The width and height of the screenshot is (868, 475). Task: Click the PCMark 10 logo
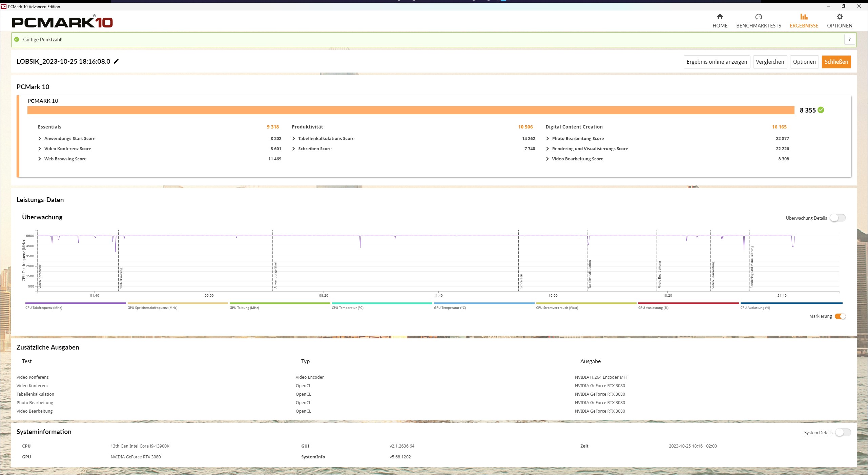tap(62, 22)
